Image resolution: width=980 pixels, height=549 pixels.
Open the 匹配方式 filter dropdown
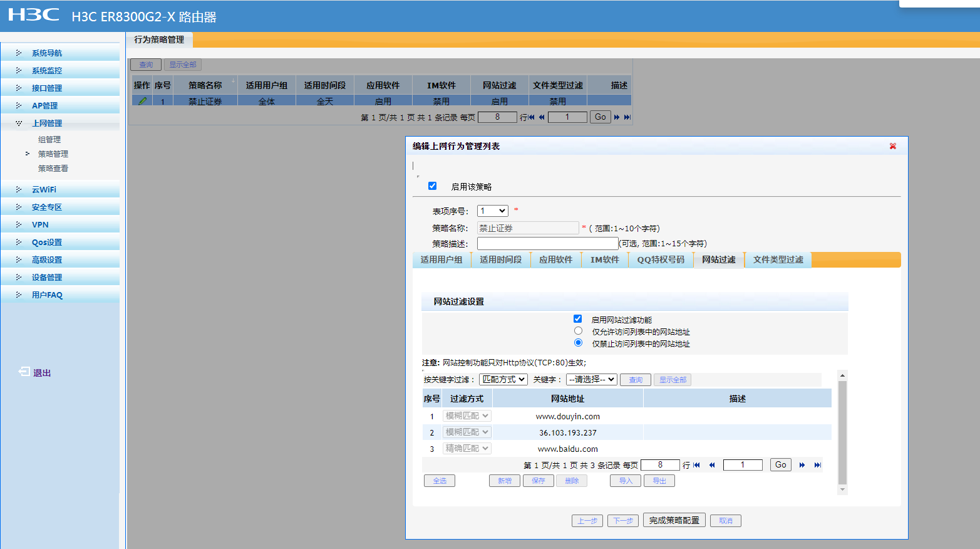click(x=503, y=380)
